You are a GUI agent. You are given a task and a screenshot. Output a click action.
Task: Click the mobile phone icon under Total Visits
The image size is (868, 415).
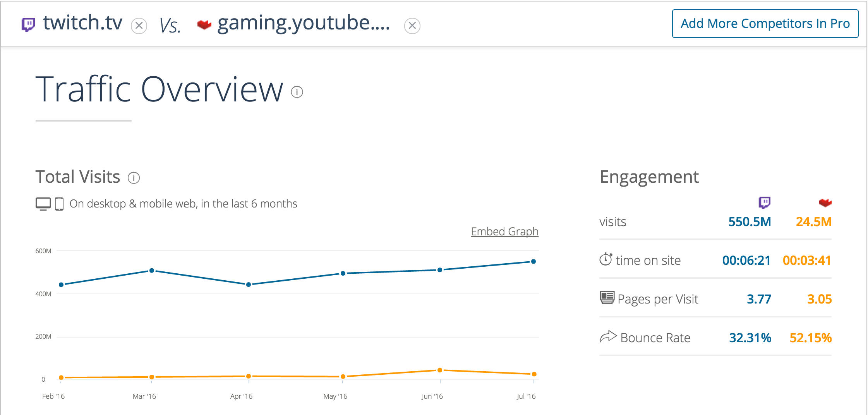59,204
